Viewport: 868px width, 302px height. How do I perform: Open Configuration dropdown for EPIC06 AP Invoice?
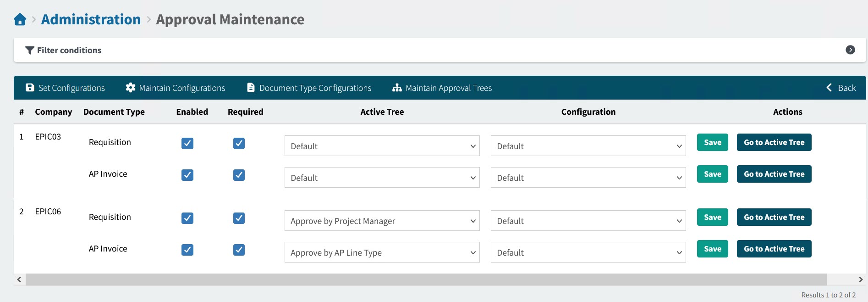(x=588, y=252)
